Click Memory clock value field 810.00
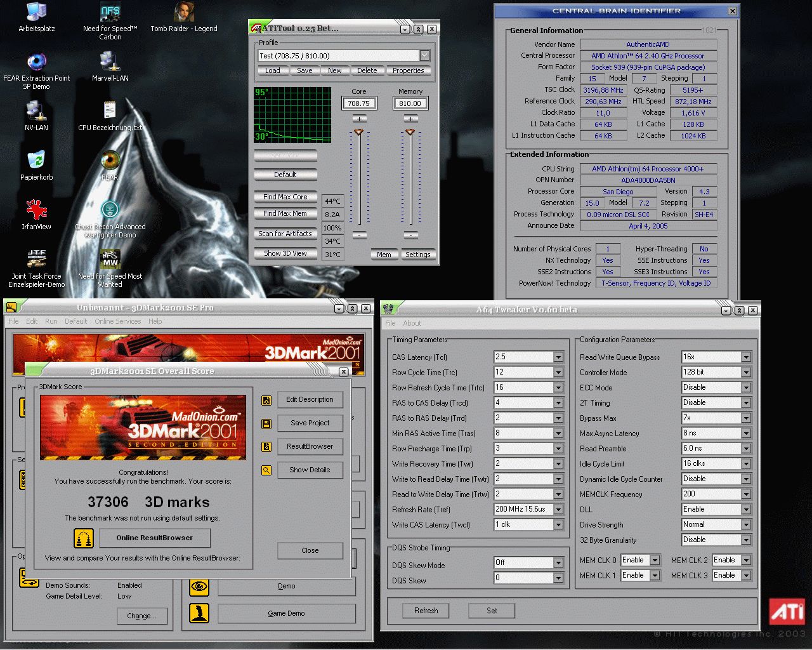 (410, 103)
